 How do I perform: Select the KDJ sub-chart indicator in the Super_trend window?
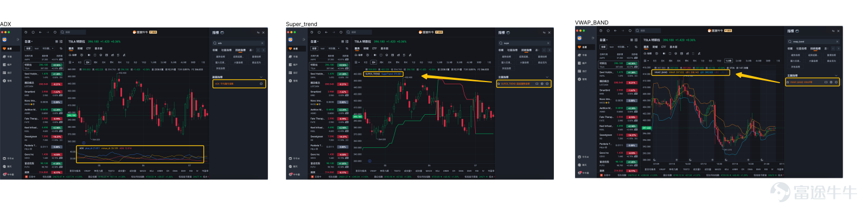click(437, 171)
